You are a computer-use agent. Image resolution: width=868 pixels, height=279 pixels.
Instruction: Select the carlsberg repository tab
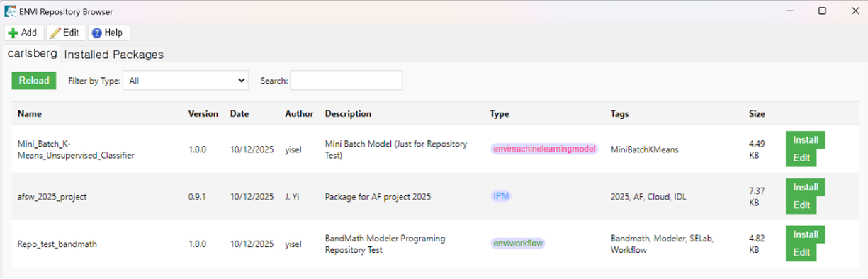click(x=32, y=54)
